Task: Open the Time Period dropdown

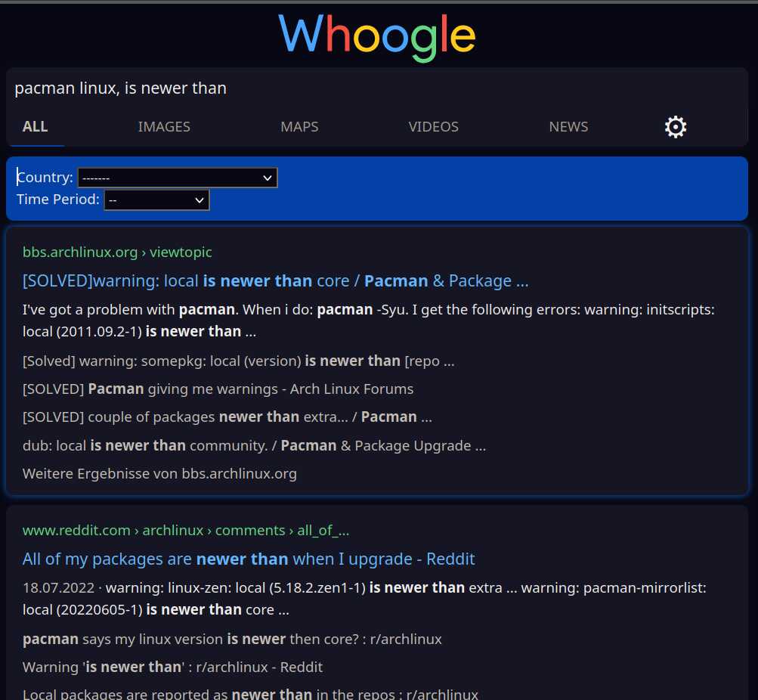Action: 156,200
